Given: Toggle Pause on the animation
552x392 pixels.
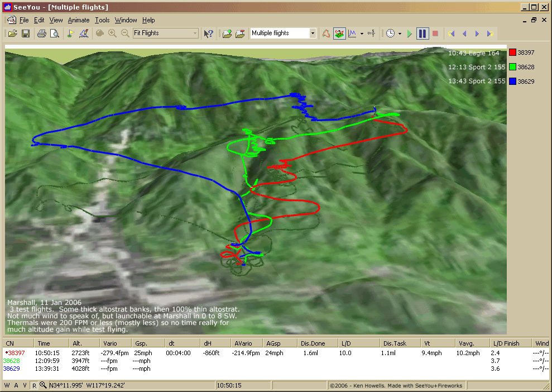Looking at the screenshot, I should pyautogui.click(x=423, y=34).
